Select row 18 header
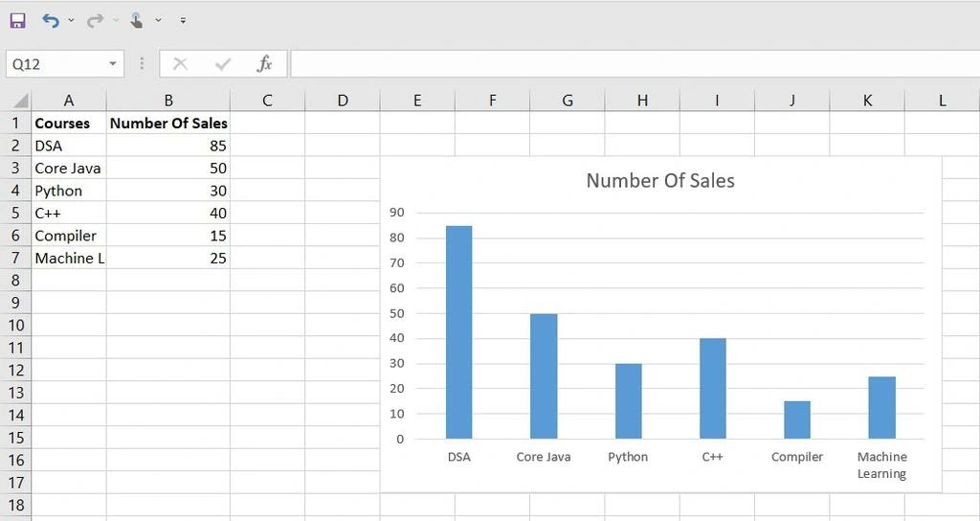 (15, 506)
